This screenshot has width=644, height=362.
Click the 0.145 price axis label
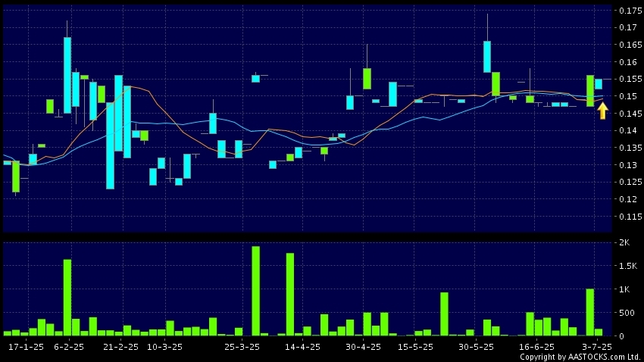630,114
